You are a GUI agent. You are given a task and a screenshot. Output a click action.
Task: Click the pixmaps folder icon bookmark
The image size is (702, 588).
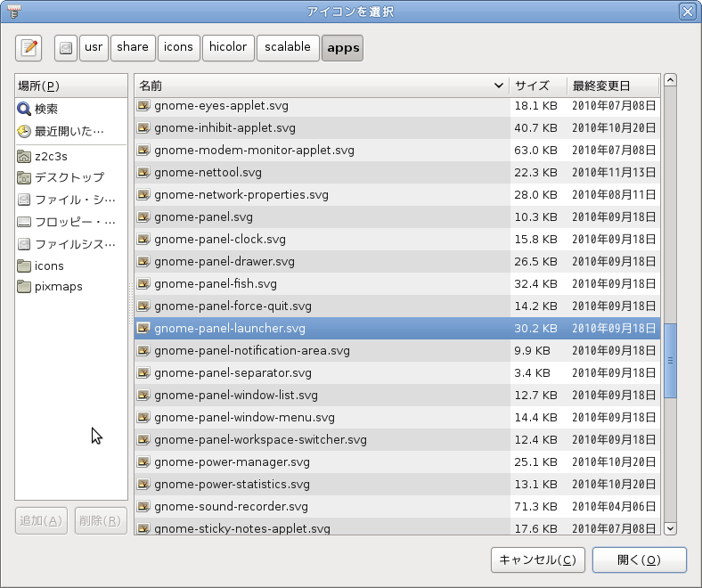(x=24, y=287)
